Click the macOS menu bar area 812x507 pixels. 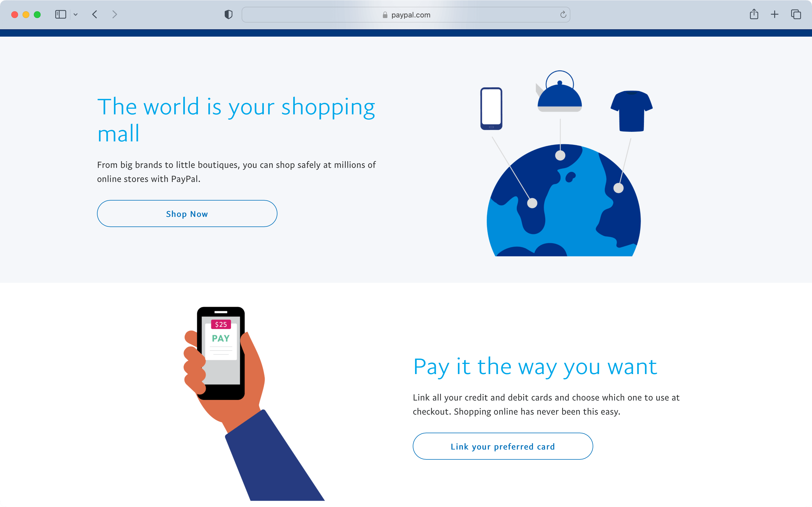pos(406,15)
